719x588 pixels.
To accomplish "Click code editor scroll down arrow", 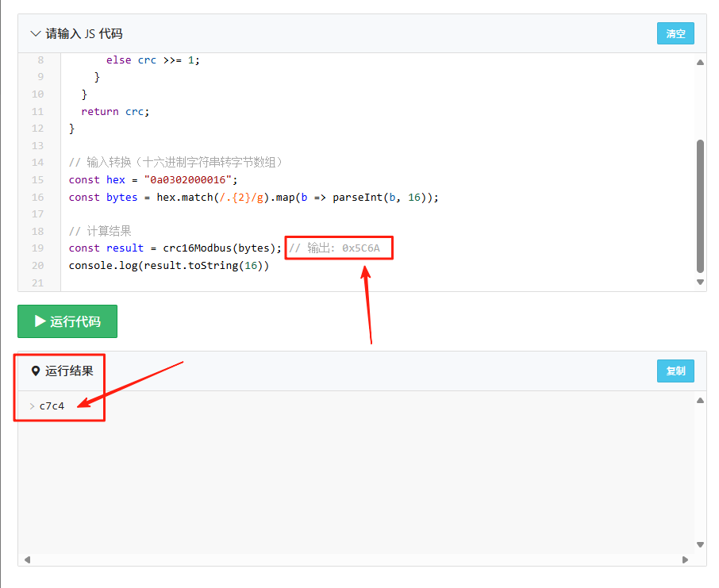I will tap(700, 282).
